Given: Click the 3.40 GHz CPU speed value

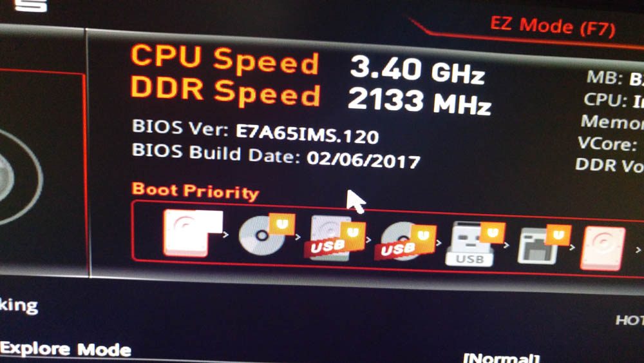Looking at the screenshot, I should click(x=417, y=70).
